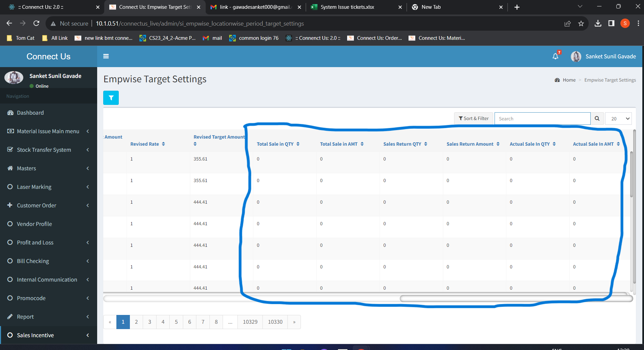Sort by Total Sale in QTY arrows
This screenshot has height=350, width=644.
(298, 144)
